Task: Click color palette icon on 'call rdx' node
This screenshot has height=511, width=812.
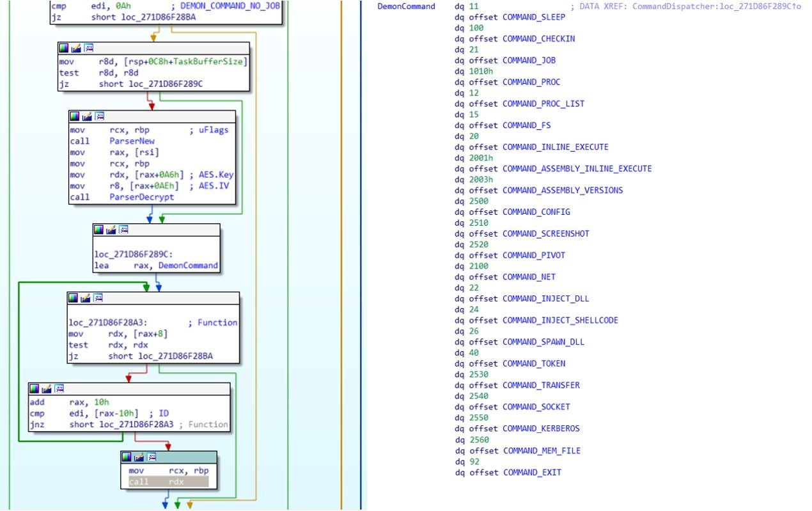Action: tap(127, 457)
